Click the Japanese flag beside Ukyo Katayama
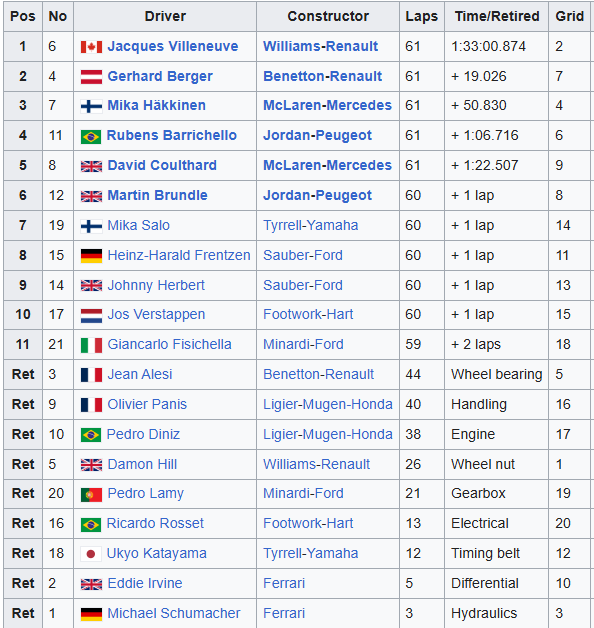This screenshot has height=628, width=594. point(91,554)
